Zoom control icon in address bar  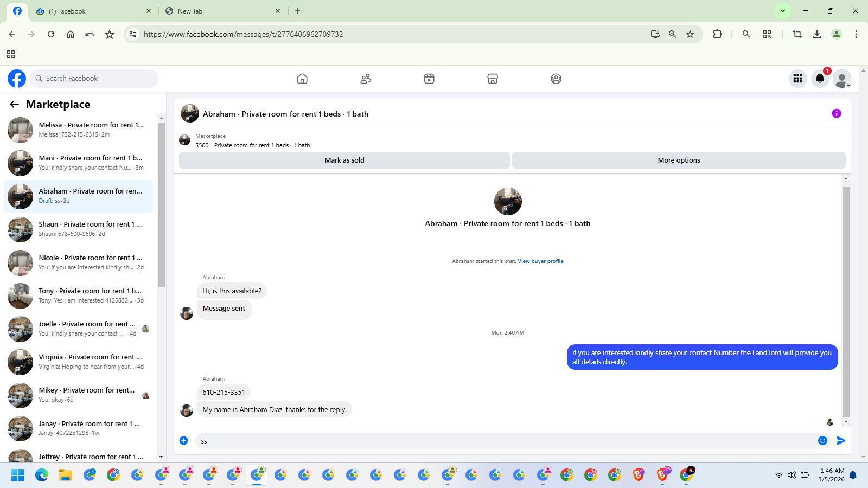[673, 34]
